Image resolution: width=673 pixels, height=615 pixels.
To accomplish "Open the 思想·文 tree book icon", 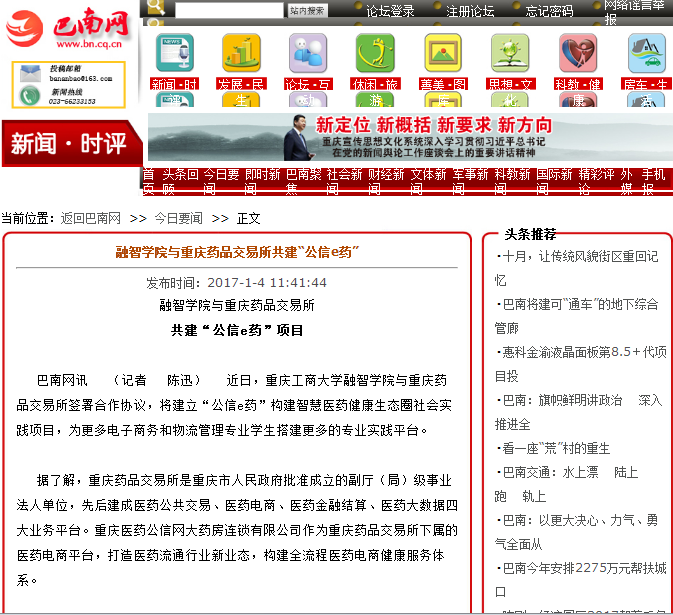I will (x=510, y=53).
